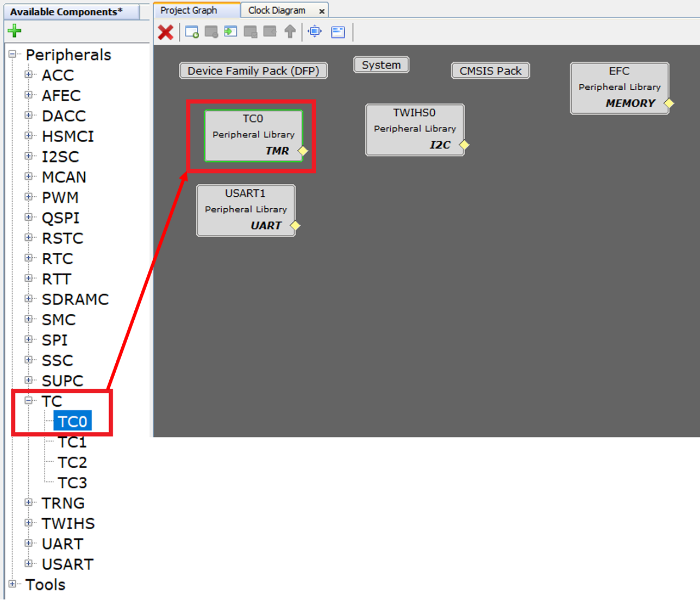Click the add group icon with green plus
700x602 pixels.
[x=192, y=32]
